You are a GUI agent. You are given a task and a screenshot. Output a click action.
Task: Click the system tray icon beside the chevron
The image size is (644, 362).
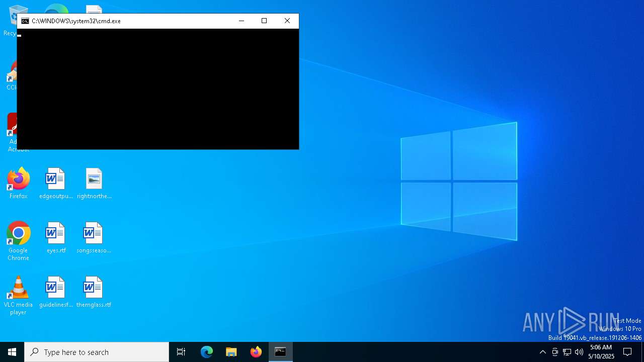click(x=555, y=352)
